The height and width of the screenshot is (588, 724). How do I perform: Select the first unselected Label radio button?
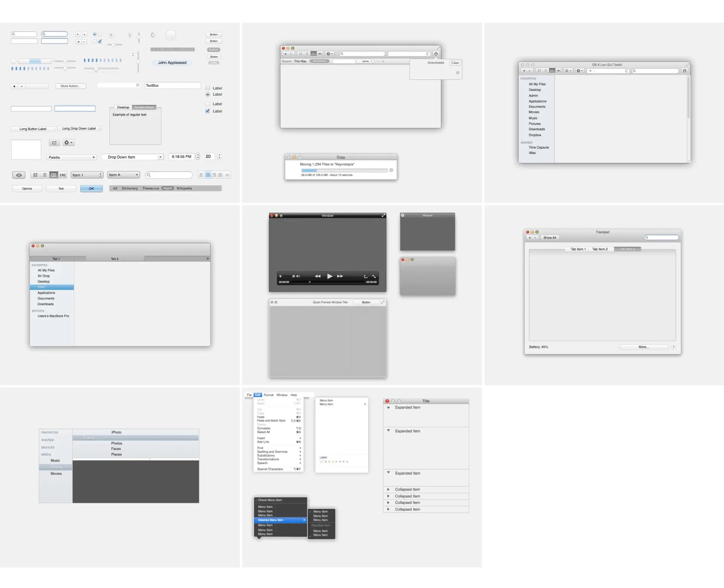[x=207, y=88]
